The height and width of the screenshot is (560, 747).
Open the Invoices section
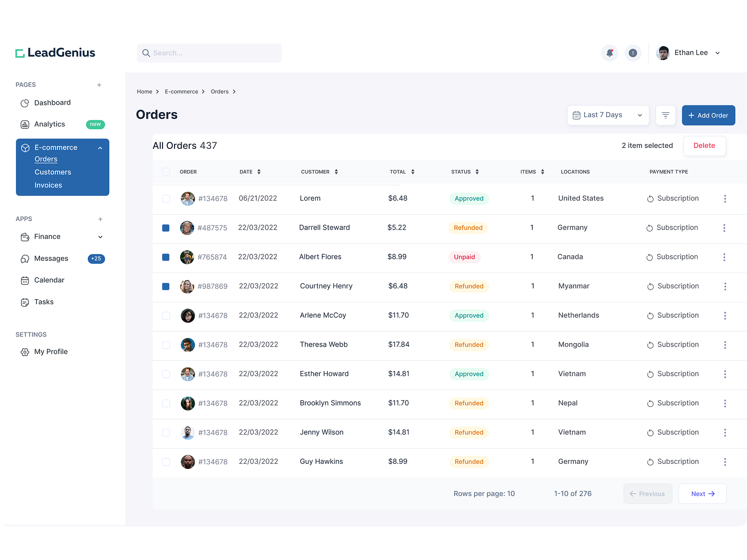coord(48,185)
